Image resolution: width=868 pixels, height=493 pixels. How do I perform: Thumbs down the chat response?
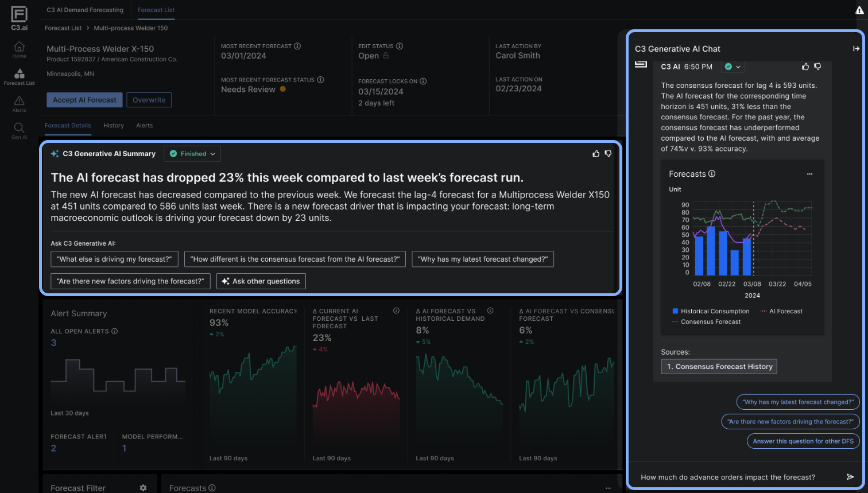[817, 67]
